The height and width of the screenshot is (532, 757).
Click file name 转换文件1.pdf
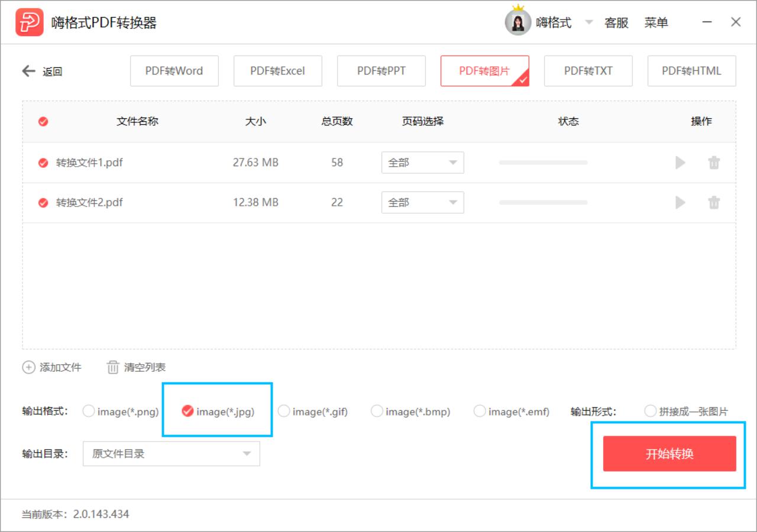[89, 163]
